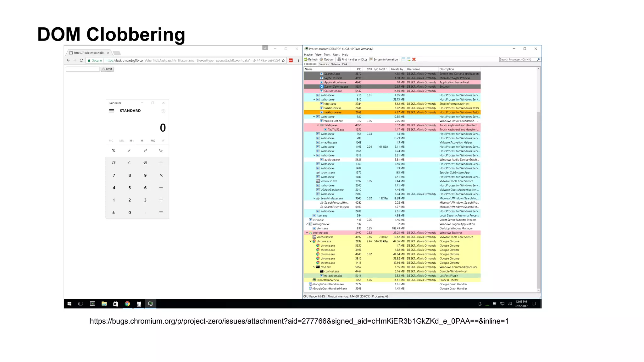Select the Calculator.exe process row
The height and width of the screenshot is (362, 644).
[x=392, y=91]
